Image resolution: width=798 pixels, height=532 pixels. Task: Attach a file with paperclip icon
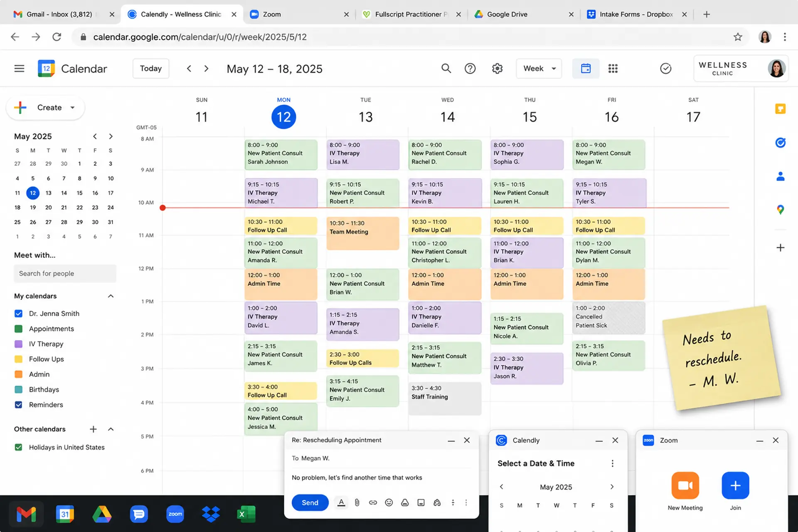357,502
